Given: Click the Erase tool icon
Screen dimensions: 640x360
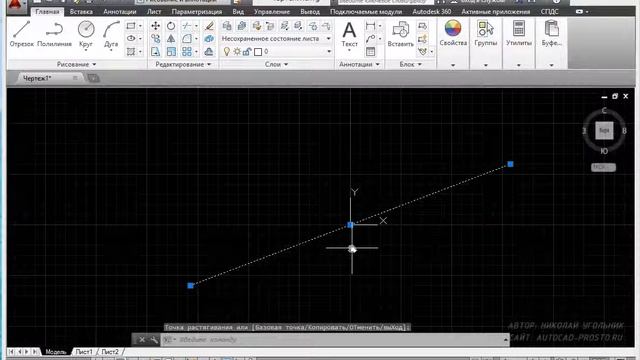Looking at the screenshot, I should pos(209,26).
